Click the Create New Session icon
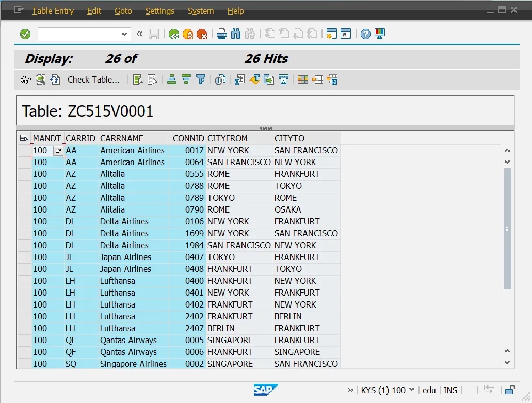The width and height of the screenshot is (532, 403). coord(331,34)
